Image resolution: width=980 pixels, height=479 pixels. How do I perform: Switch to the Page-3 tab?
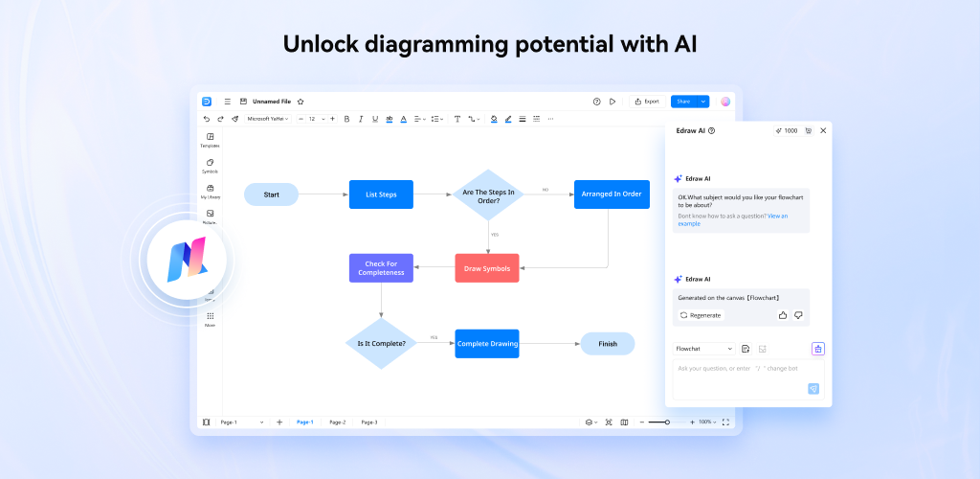tap(369, 422)
